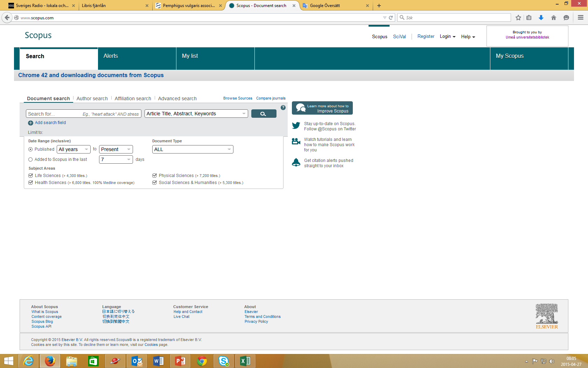
Task: Open the Live Chat footer link
Action: pos(181,316)
